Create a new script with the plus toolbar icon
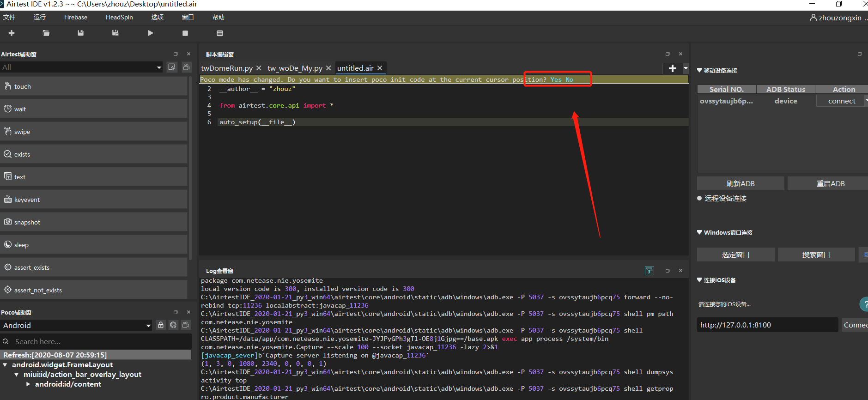The image size is (868, 400). (12, 33)
